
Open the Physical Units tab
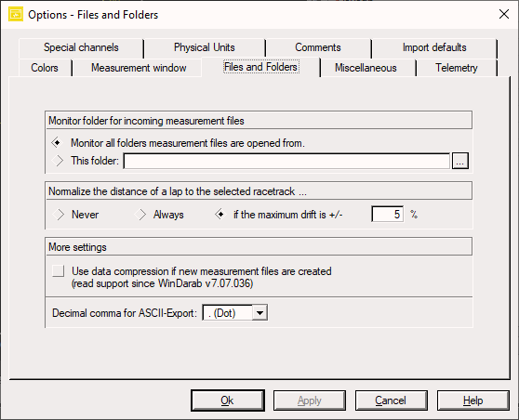(205, 47)
